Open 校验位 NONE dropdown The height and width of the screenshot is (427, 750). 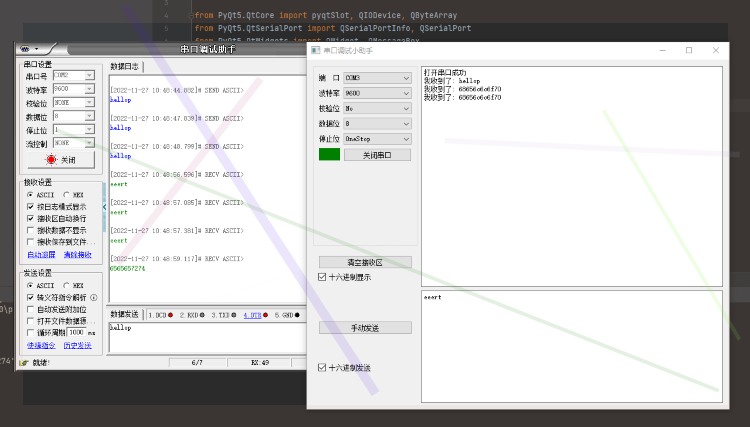(x=74, y=102)
